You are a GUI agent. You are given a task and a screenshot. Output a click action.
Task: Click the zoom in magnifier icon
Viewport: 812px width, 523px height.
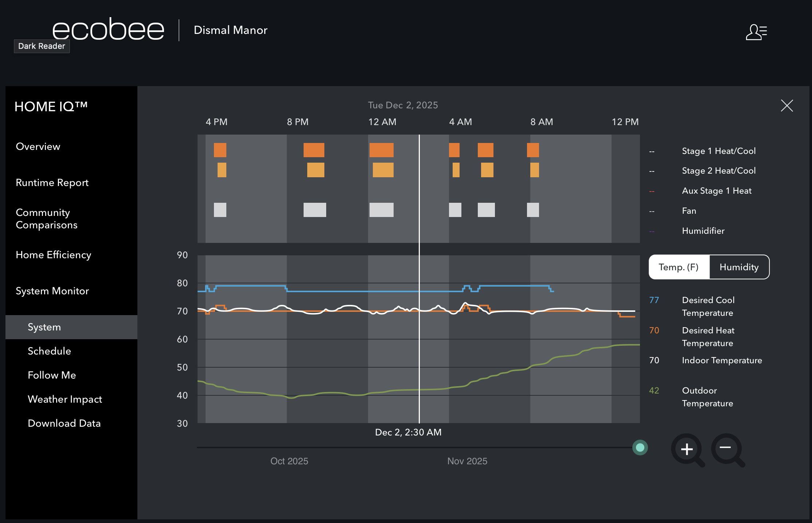click(x=687, y=449)
